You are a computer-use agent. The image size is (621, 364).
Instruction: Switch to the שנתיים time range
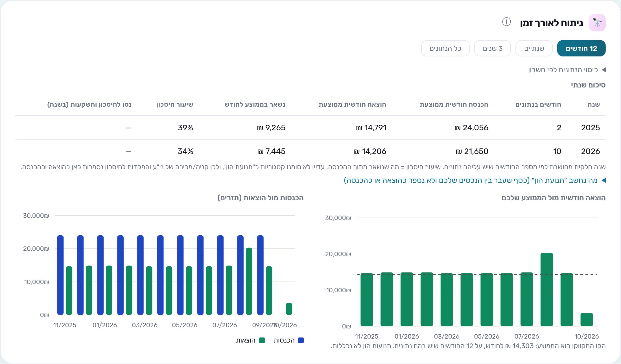tap(534, 48)
